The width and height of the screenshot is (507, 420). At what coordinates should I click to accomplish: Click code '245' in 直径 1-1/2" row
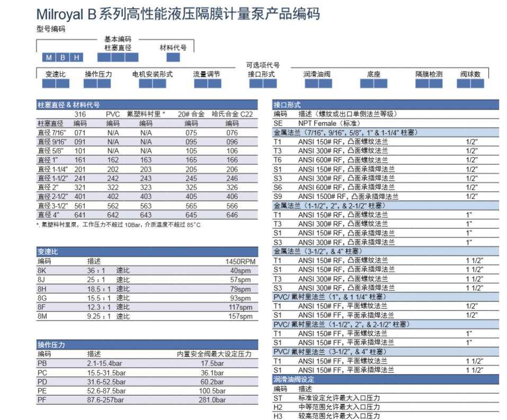(191, 178)
